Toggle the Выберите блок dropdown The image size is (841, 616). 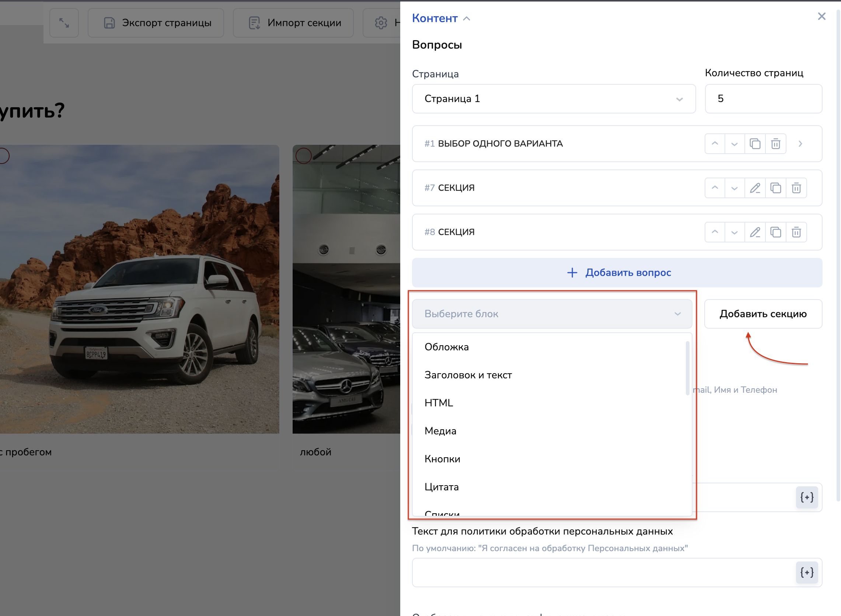click(552, 314)
